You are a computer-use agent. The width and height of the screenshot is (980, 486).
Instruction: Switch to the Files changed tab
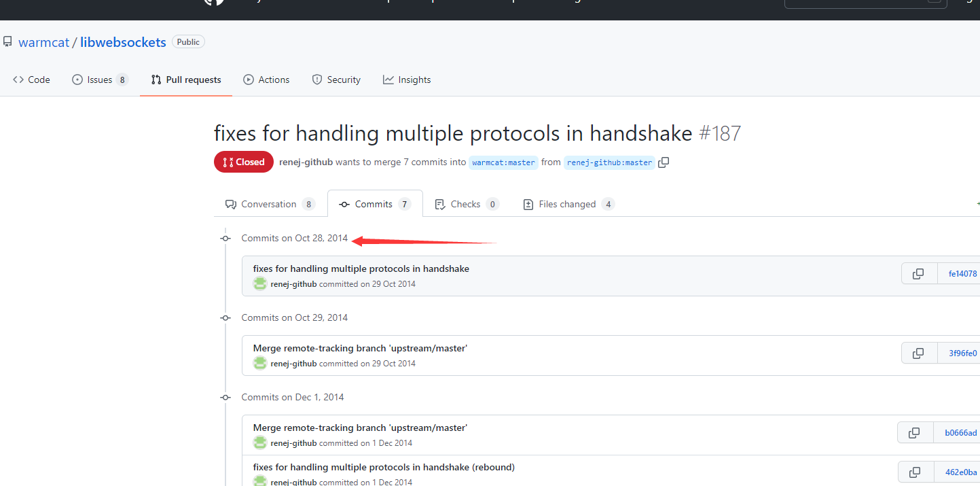pos(568,204)
